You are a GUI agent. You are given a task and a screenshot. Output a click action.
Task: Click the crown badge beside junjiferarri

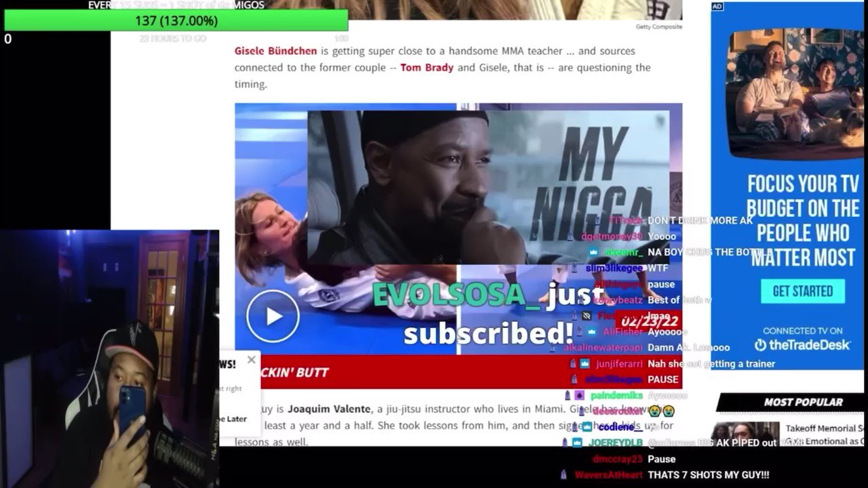585,364
